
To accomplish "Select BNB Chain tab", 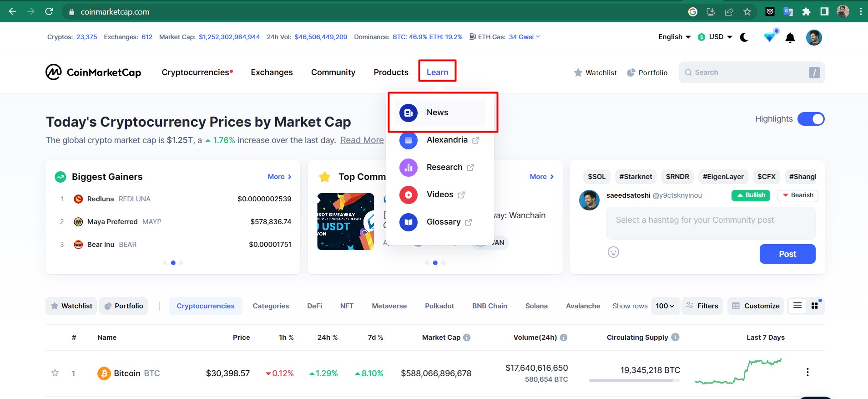I will (x=490, y=306).
